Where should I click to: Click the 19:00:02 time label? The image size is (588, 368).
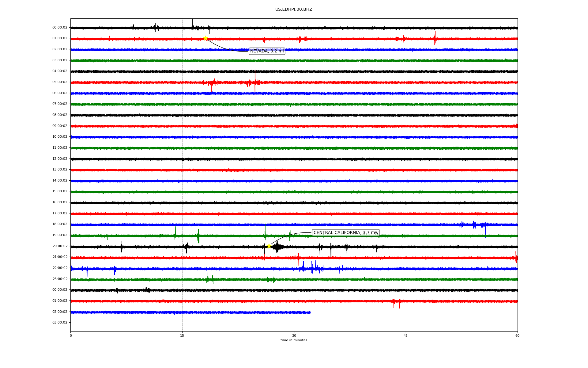(x=60, y=235)
